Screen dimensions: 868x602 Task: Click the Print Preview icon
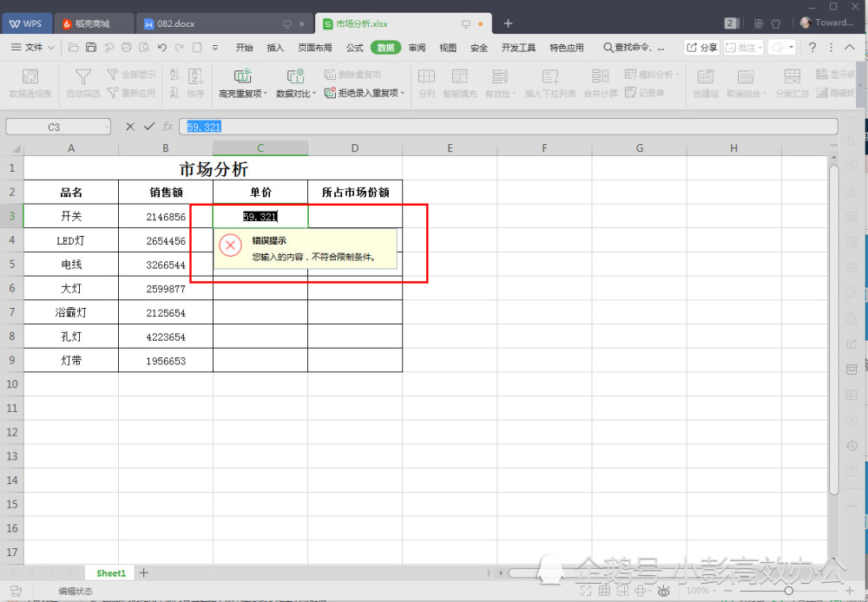[144, 48]
